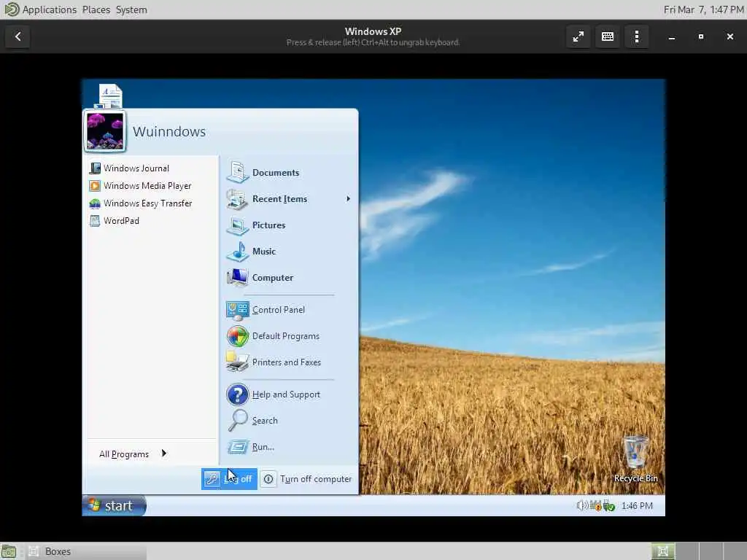Open Search from the start menu
This screenshot has width=747, height=560.
[x=252, y=421]
